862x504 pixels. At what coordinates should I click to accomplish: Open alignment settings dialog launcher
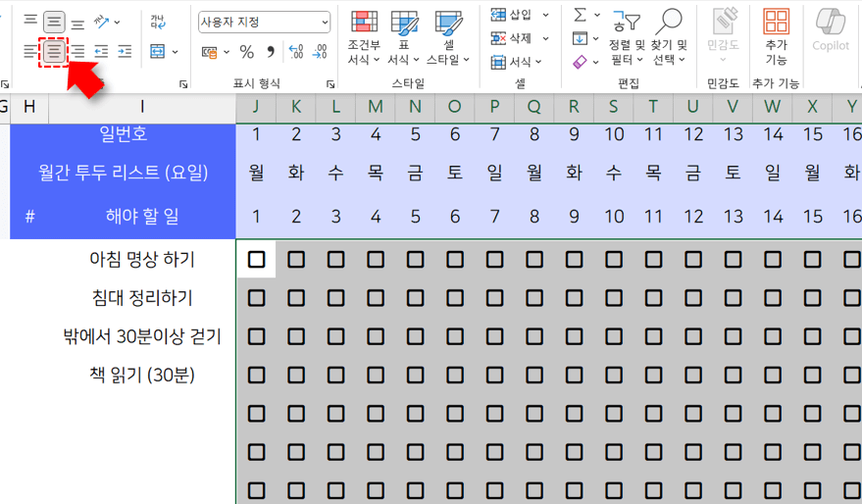tap(183, 84)
